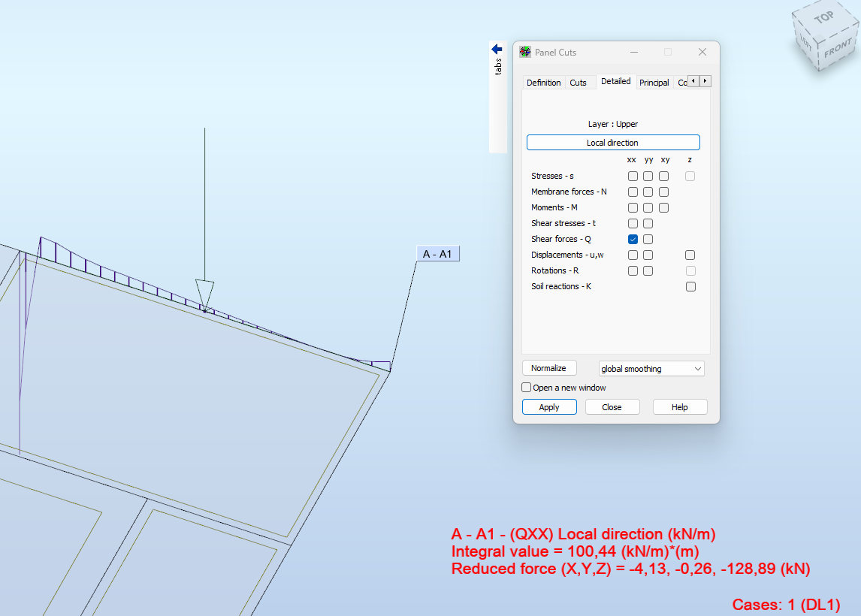The width and height of the screenshot is (861, 616).
Task: Select the Principal tab
Action: [x=654, y=82]
